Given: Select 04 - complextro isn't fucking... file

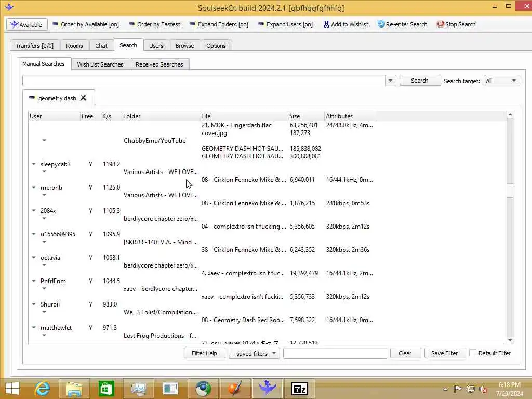Looking at the screenshot, I should [244, 227].
